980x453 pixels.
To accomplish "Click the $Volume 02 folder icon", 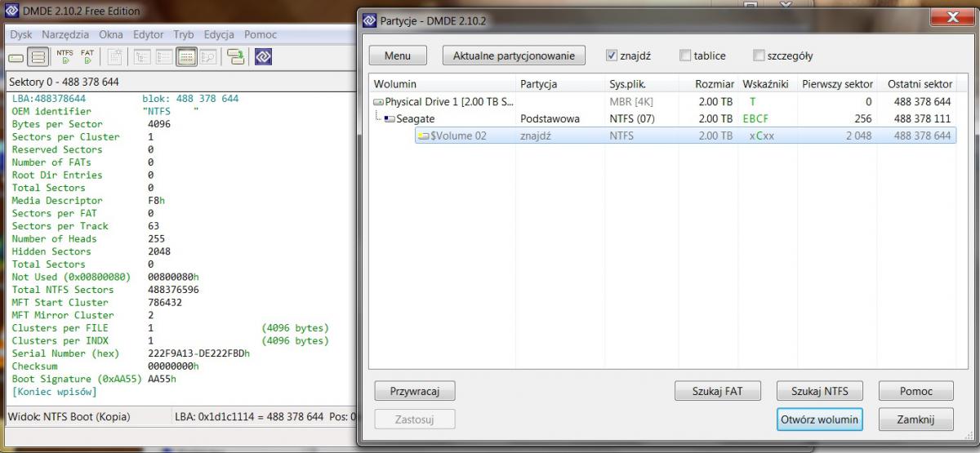I will click(x=424, y=136).
